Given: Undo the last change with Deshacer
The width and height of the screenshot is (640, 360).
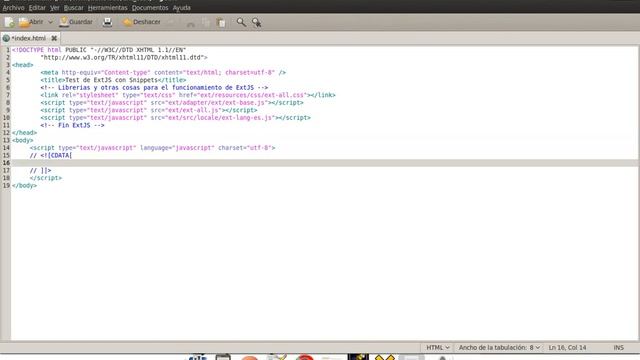Looking at the screenshot, I should click(142, 22).
